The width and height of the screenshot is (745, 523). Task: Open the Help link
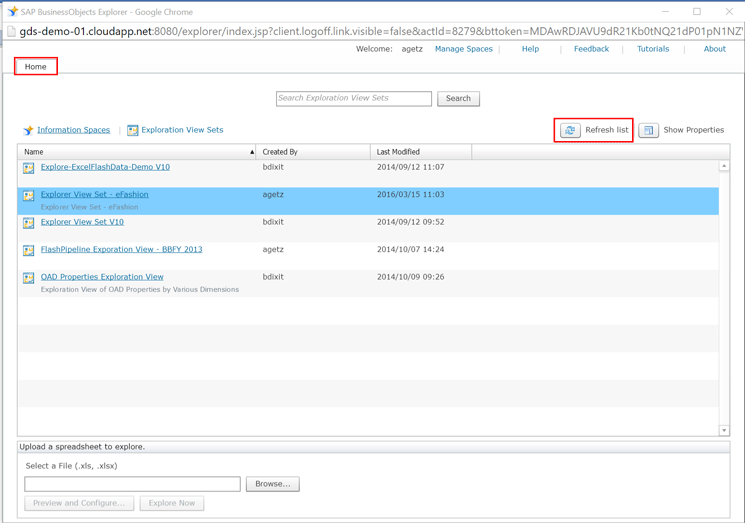pos(530,49)
